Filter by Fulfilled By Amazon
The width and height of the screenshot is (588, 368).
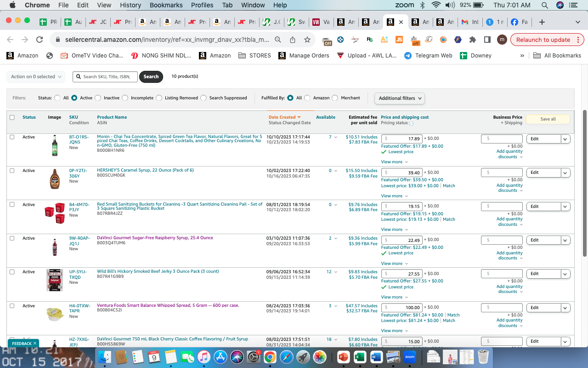[307, 98]
